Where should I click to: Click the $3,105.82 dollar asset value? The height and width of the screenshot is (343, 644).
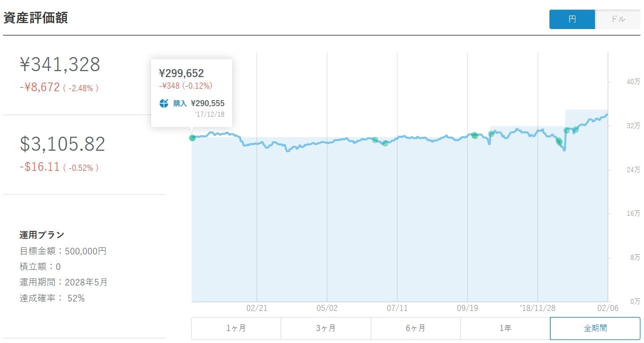point(63,144)
